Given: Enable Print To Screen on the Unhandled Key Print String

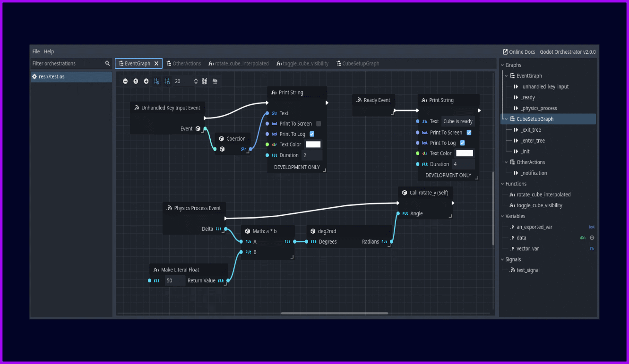Looking at the screenshot, I should 319,124.
